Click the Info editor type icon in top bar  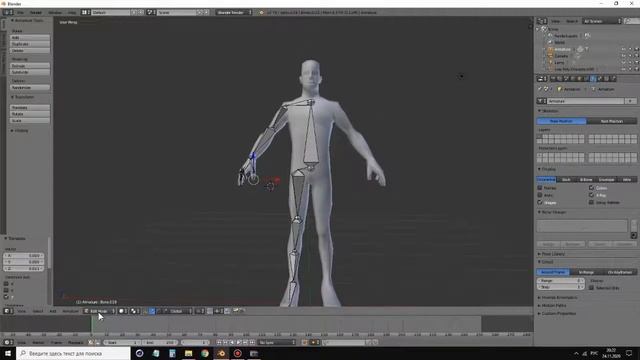pos(7,12)
